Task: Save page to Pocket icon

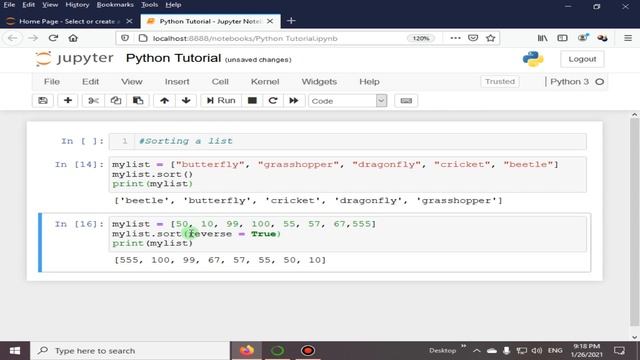Action: pyautogui.click(x=473, y=38)
